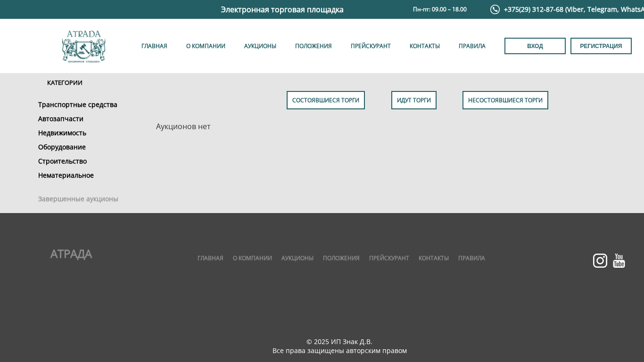Click the phone icon in top bar
The width and height of the screenshot is (644, 362).
pos(495,9)
